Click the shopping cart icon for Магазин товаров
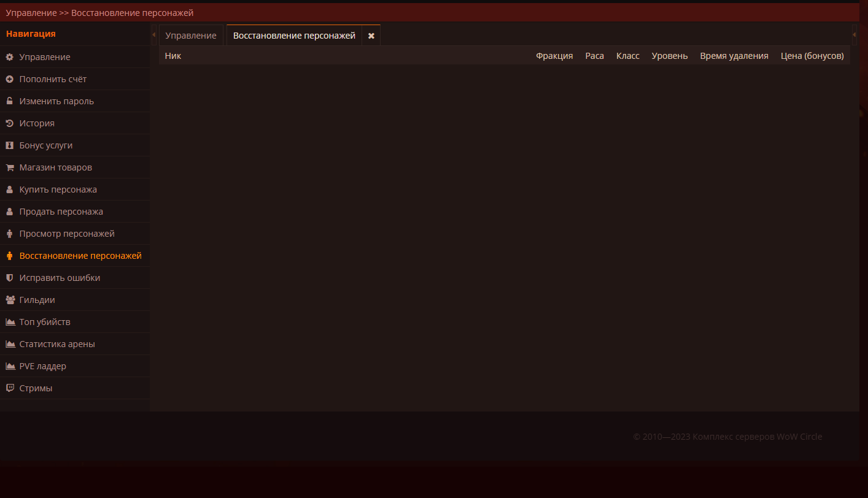The image size is (868, 498). coord(10,167)
